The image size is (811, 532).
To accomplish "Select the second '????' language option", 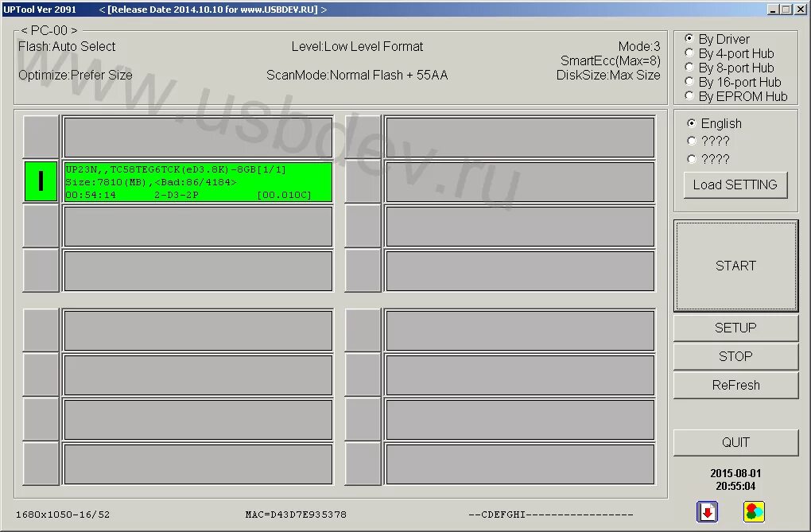I will pos(693,158).
